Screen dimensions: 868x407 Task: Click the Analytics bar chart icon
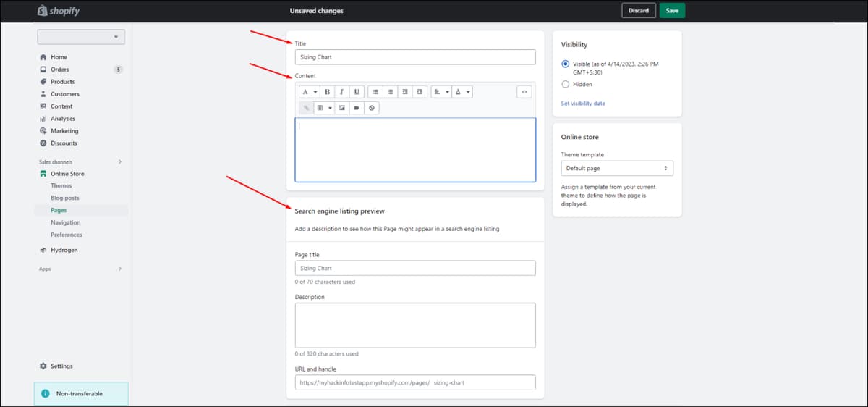pos(43,119)
